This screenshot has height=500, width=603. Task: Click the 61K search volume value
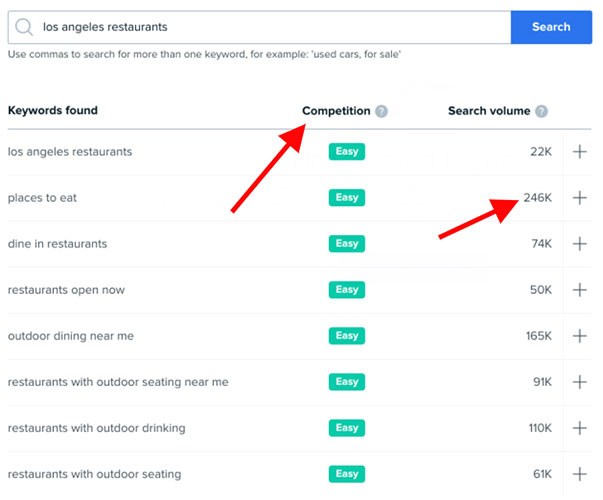click(542, 474)
